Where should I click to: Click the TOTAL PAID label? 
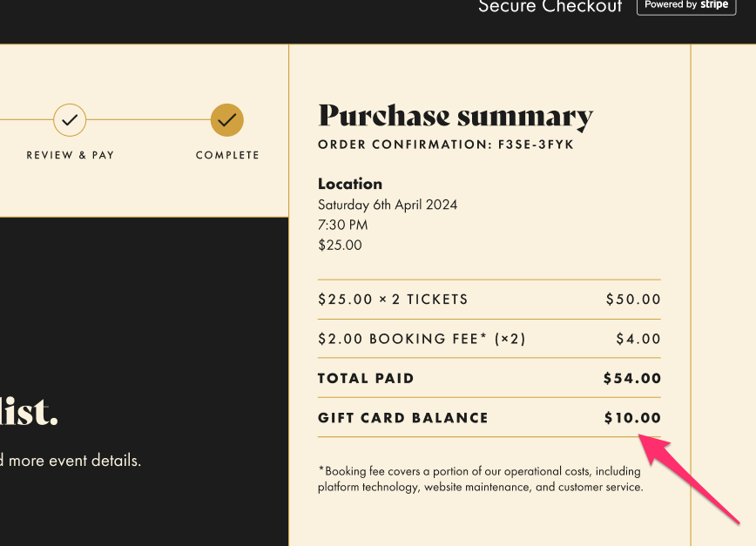[x=366, y=379]
